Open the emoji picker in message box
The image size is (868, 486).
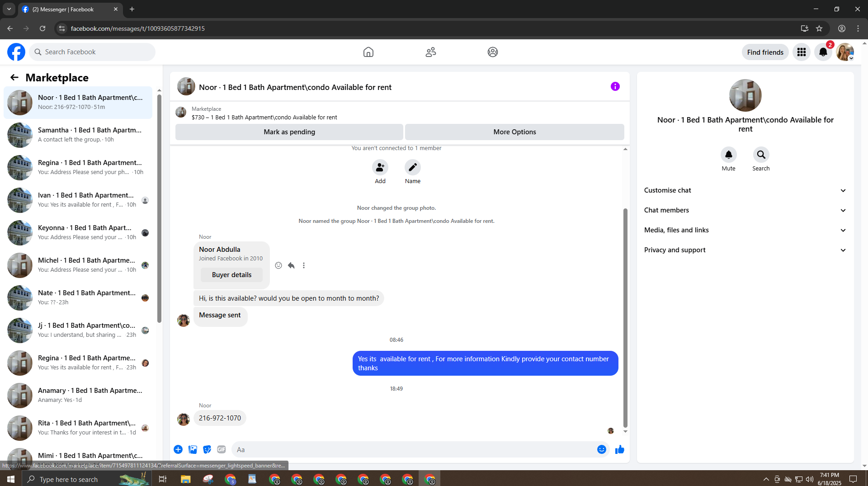[602, 449]
